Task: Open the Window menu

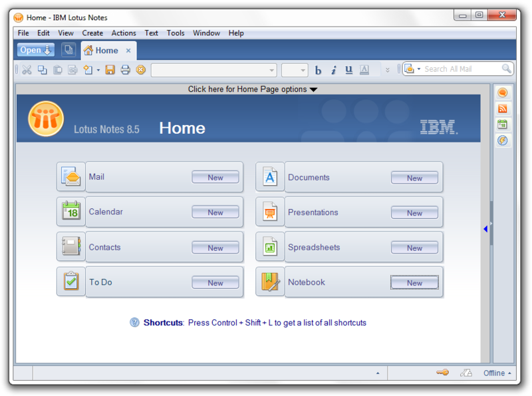Action: coord(206,33)
